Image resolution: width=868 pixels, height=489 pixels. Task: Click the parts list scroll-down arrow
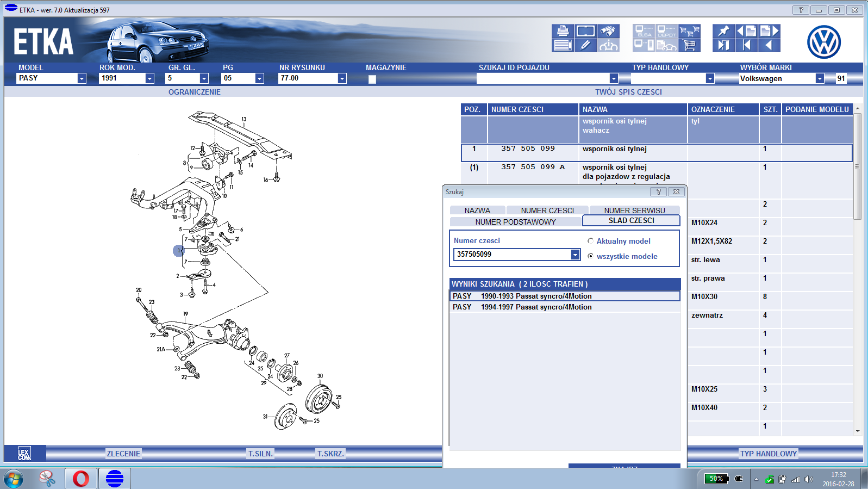(x=858, y=431)
